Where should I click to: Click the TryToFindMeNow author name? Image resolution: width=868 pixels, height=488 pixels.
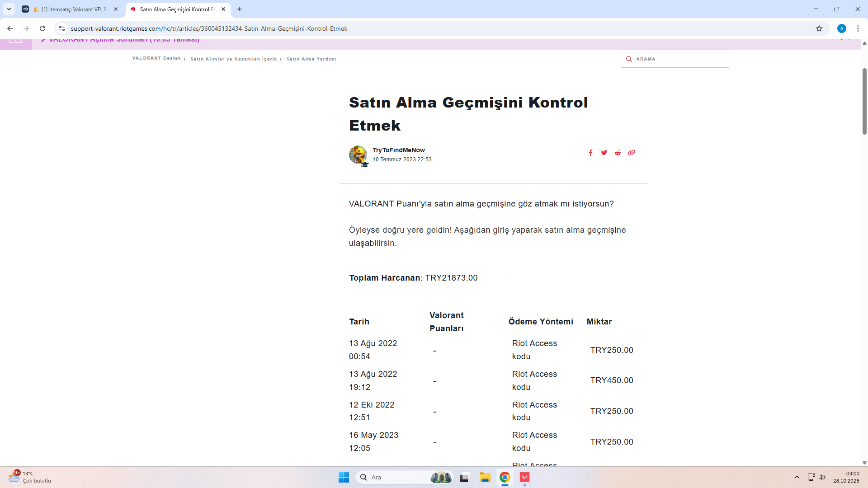[398, 150]
